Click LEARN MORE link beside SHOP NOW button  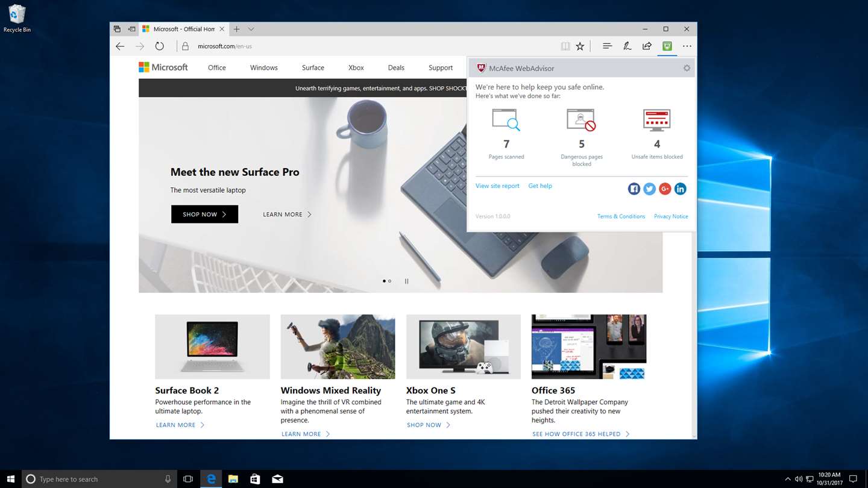point(287,214)
